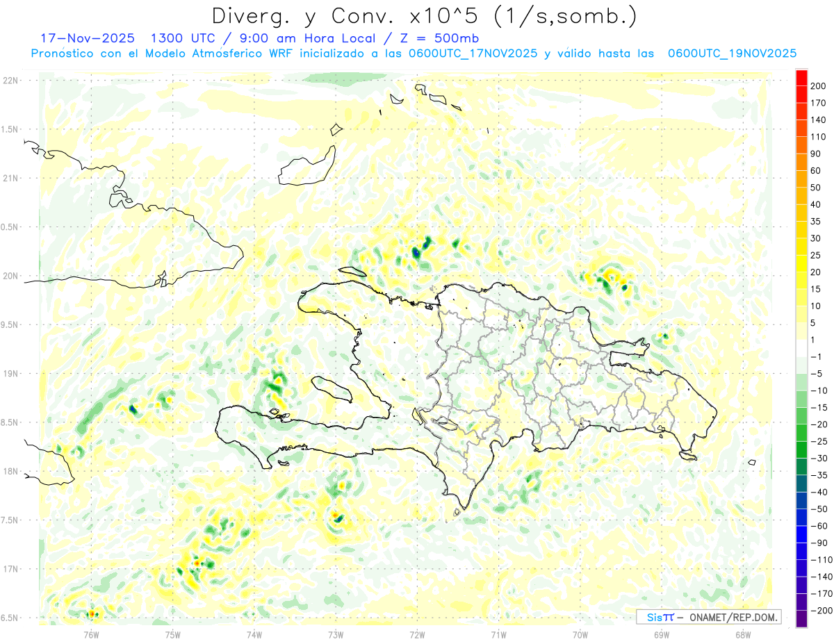Click the color scale value '110'
Screen dimensions: 834x644
[819, 137]
